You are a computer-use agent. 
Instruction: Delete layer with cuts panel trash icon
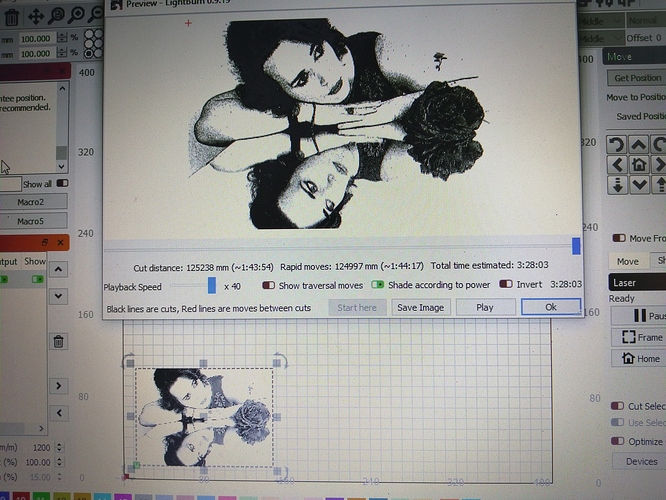tap(58, 341)
